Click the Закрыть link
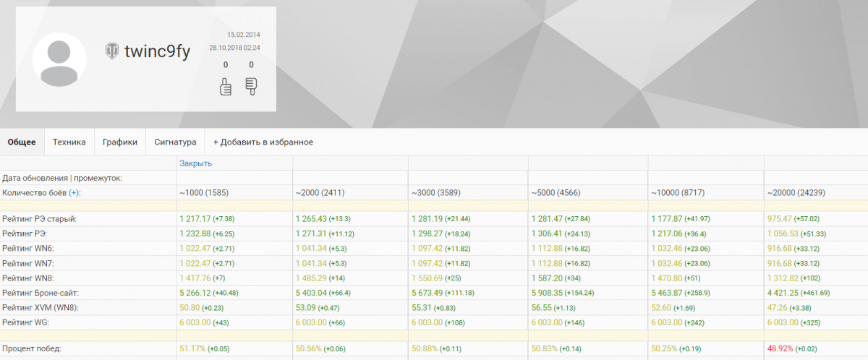 195,163
